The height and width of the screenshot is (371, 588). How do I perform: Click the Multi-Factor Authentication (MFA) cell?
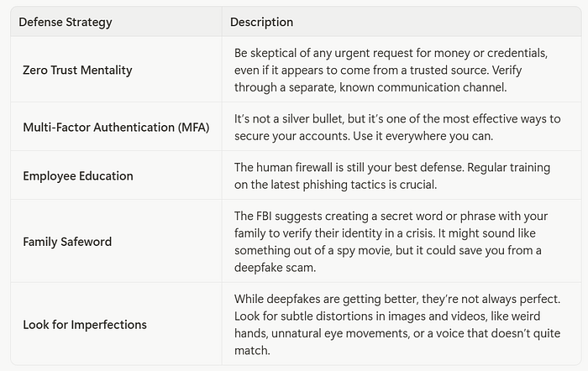pyautogui.click(x=116, y=128)
